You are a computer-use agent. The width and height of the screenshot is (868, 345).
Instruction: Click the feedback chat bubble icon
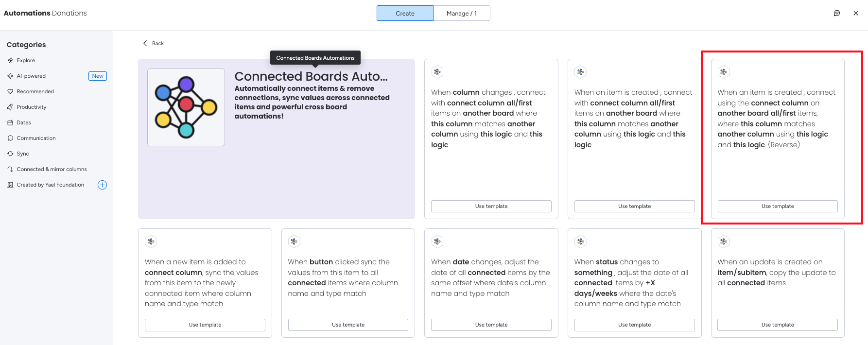[x=837, y=13]
